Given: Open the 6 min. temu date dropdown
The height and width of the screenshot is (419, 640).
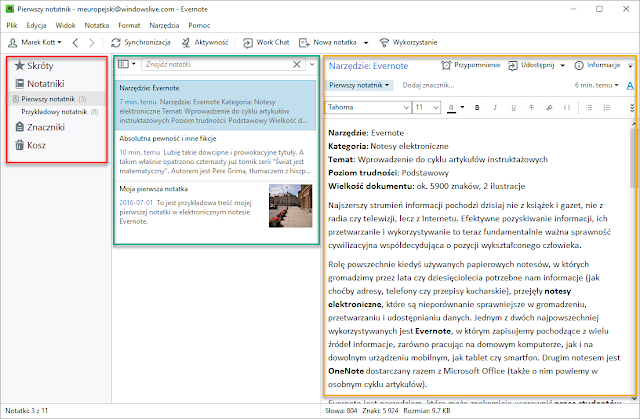Looking at the screenshot, I should pyautogui.click(x=596, y=85).
